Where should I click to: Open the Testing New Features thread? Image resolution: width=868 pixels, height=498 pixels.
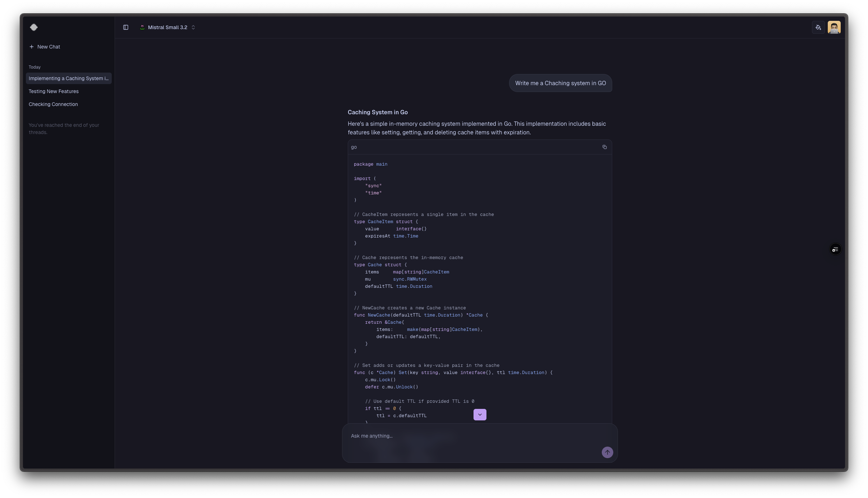click(x=54, y=91)
